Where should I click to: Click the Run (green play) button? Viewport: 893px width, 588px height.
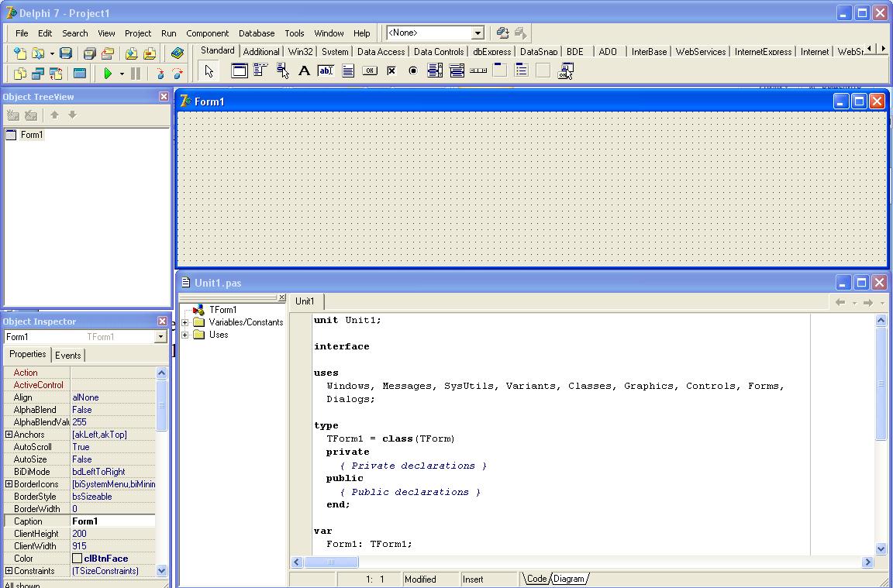[108, 74]
